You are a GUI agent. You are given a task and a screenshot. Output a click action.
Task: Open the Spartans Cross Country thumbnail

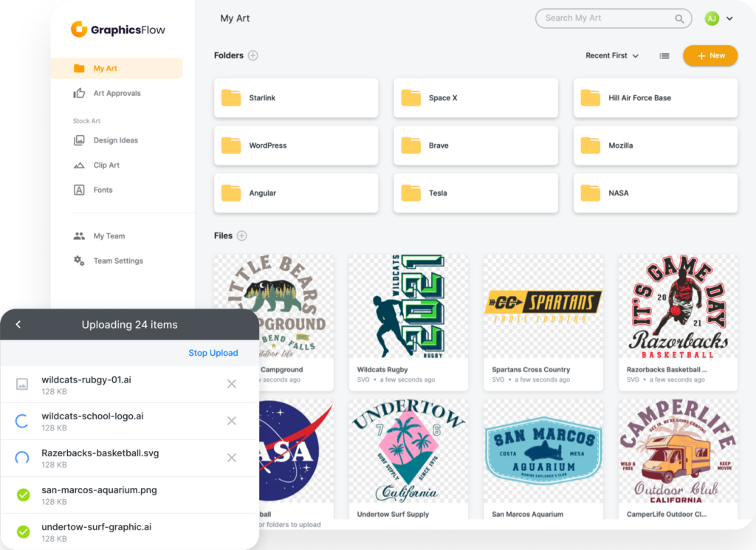click(543, 306)
